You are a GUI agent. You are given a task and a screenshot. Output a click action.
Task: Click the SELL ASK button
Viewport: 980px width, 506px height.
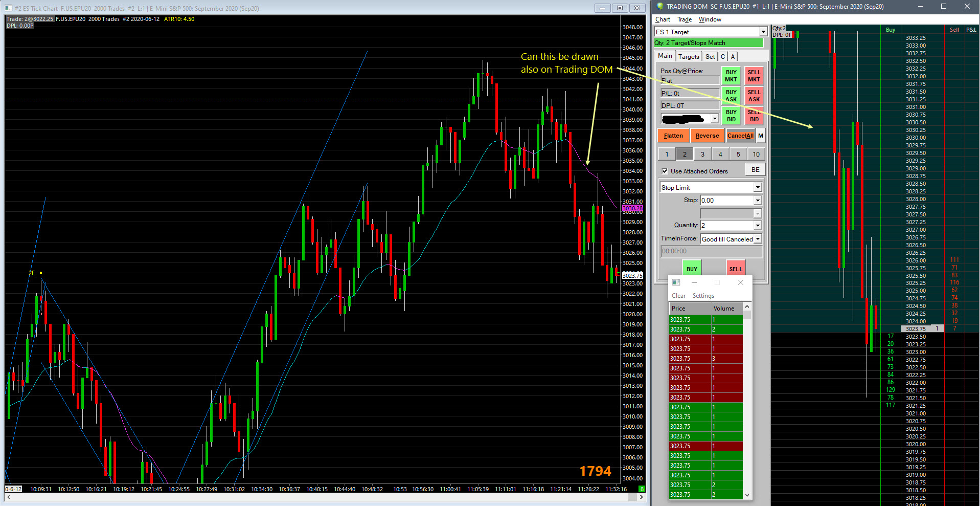(x=754, y=96)
